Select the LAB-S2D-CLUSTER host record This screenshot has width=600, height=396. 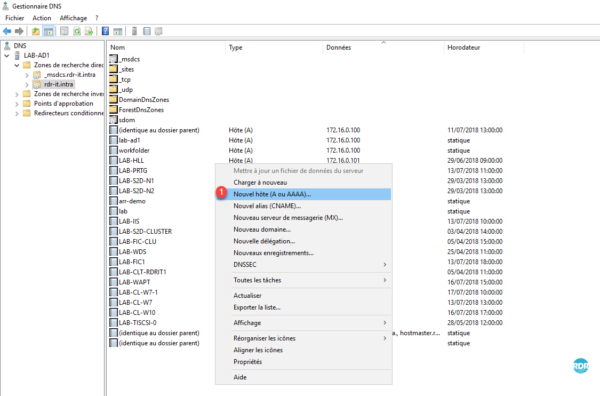click(145, 231)
